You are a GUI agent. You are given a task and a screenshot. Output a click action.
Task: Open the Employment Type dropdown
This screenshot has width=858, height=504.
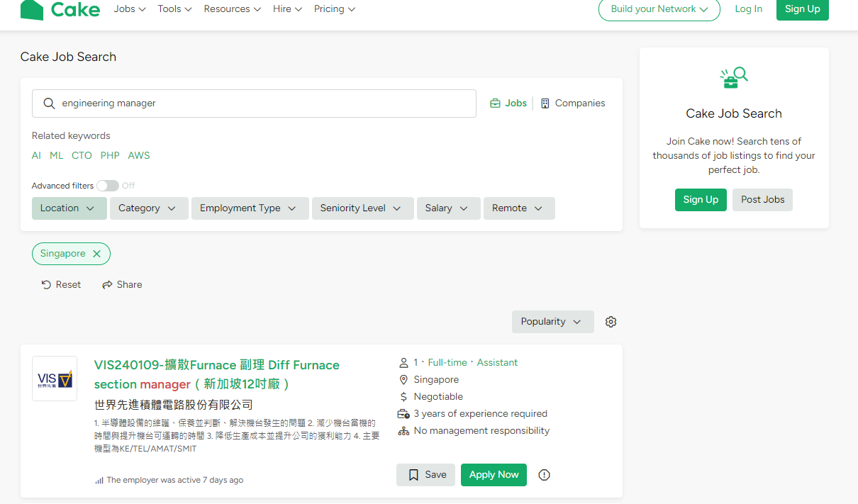coord(250,208)
